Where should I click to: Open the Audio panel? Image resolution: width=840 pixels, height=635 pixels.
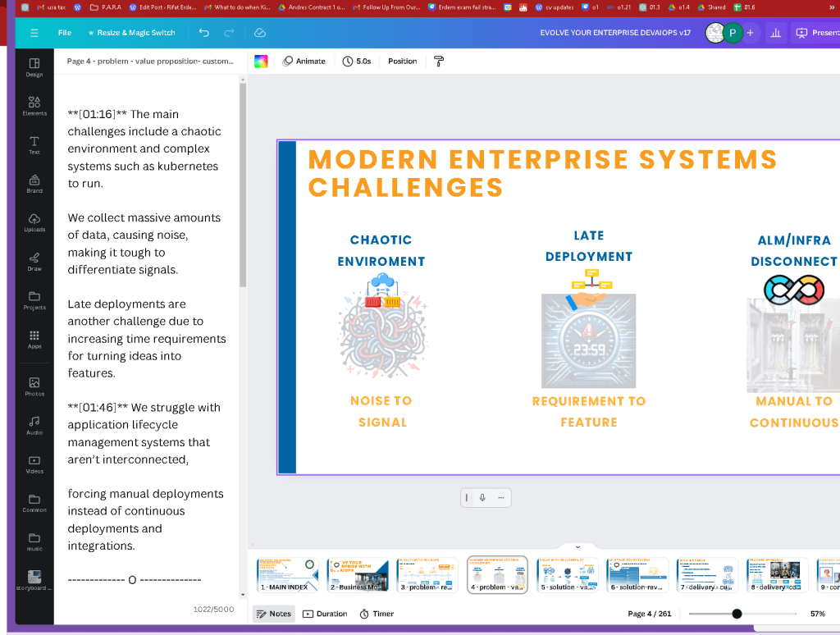point(34,426)
